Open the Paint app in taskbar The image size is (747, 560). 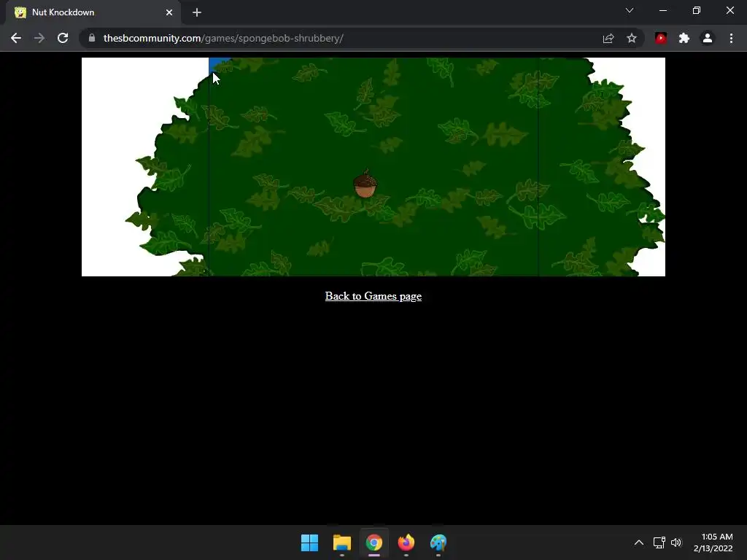point(438,542)
